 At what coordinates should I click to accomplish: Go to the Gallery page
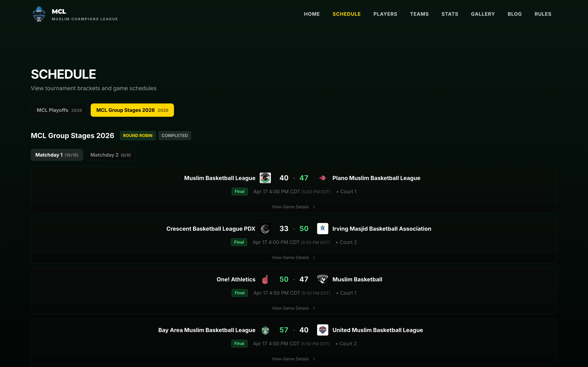[482, 14]
